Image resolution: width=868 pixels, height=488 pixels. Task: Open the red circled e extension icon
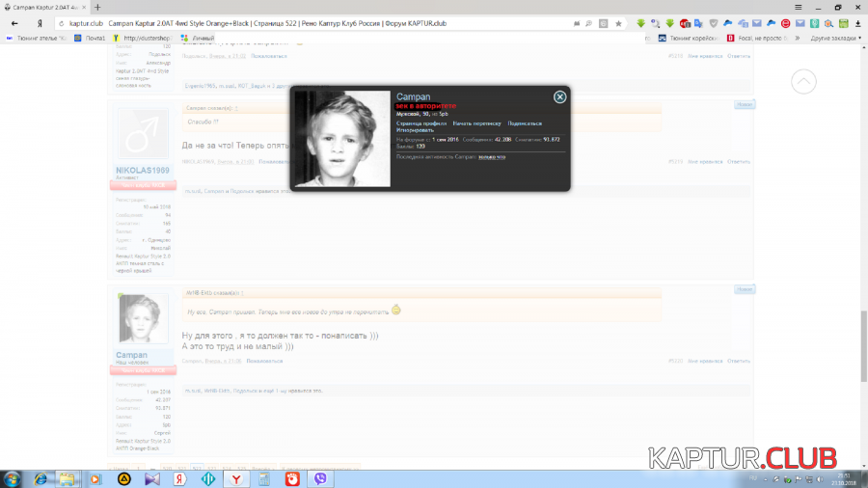click(785, 23)
